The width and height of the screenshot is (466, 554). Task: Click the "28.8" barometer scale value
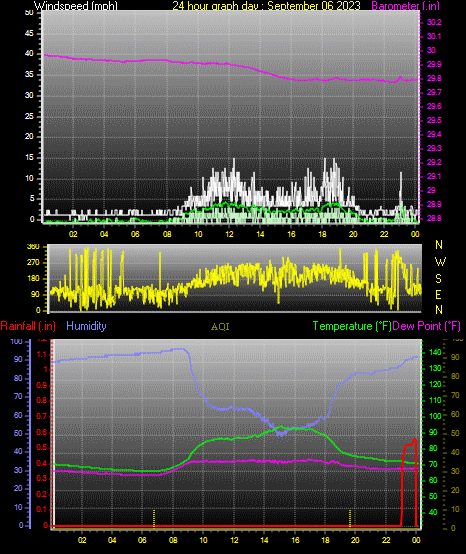click(x=434, y=218)
